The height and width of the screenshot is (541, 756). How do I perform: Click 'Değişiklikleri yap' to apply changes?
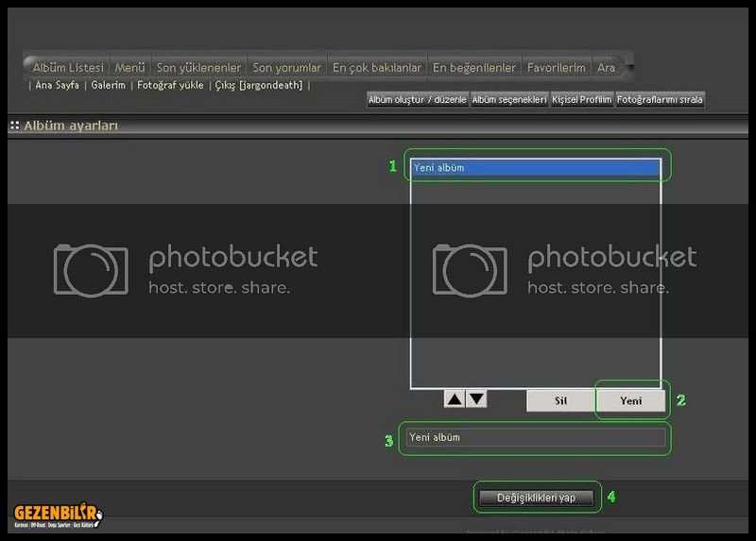point(536,498)
